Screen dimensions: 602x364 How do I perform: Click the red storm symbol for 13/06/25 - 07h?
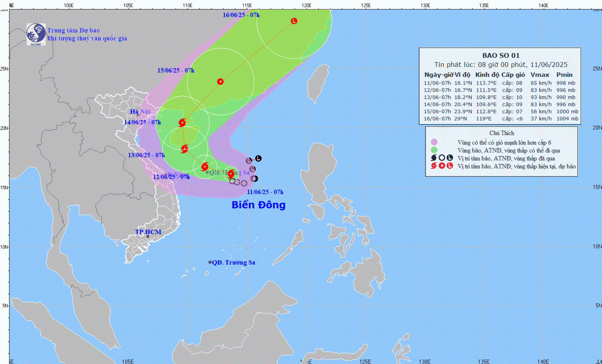point(184,149)
